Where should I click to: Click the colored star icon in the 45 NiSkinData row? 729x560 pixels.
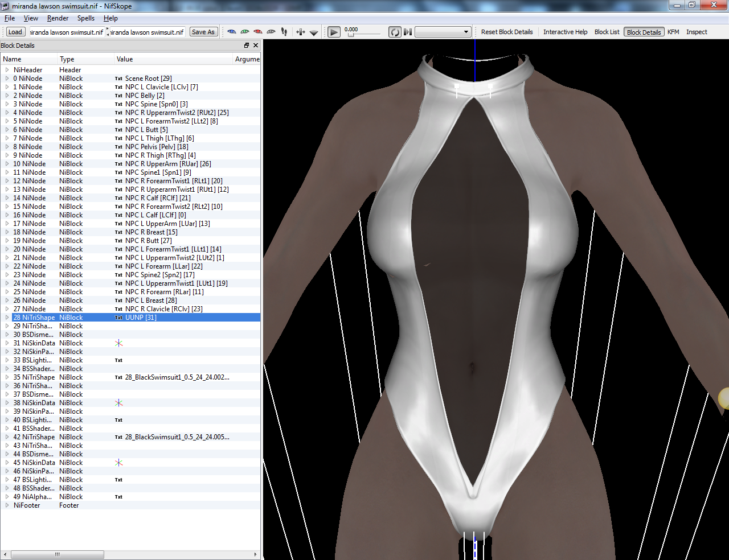pyautogui.click(x=118, y=463)
